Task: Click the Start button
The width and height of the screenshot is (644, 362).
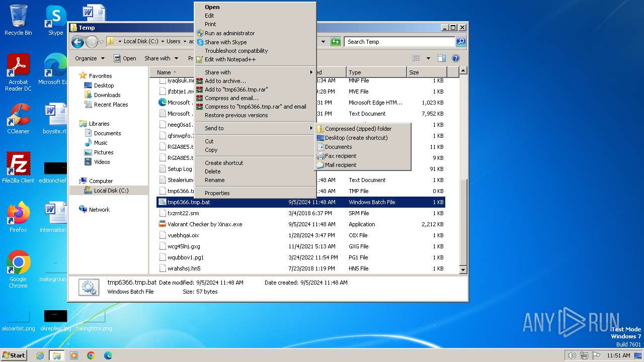Action: [x=14, y=355]
